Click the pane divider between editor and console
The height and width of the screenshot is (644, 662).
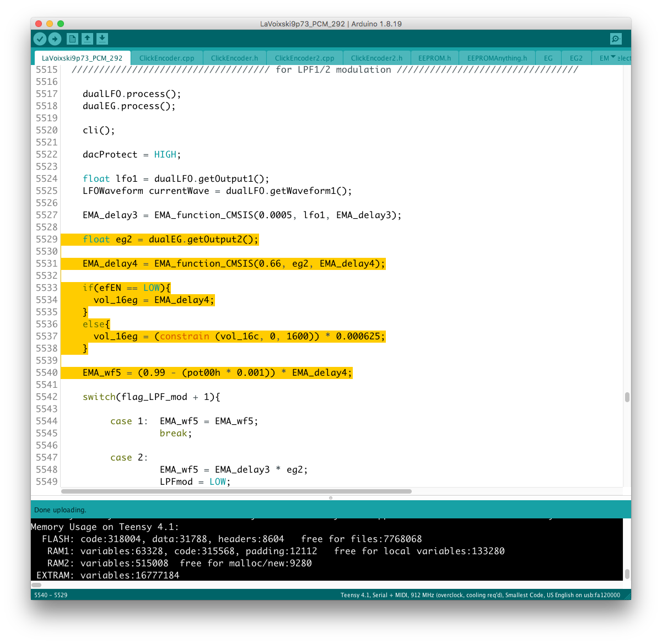(331, 497)
